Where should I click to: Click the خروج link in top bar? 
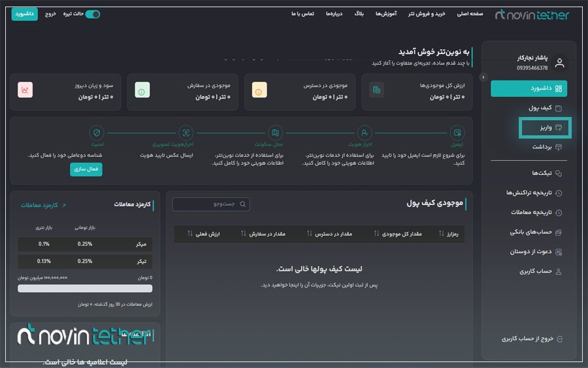50,14
